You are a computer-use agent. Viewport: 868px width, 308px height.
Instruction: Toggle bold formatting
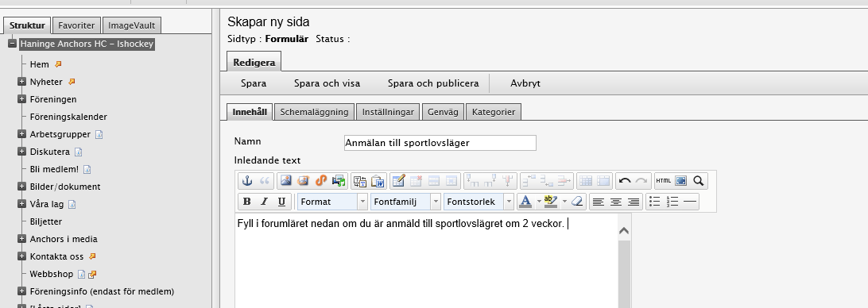click(247, 202)
